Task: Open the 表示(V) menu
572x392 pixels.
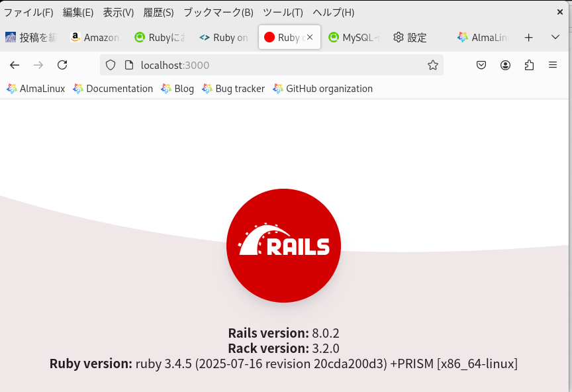Action: pos(119,13)
